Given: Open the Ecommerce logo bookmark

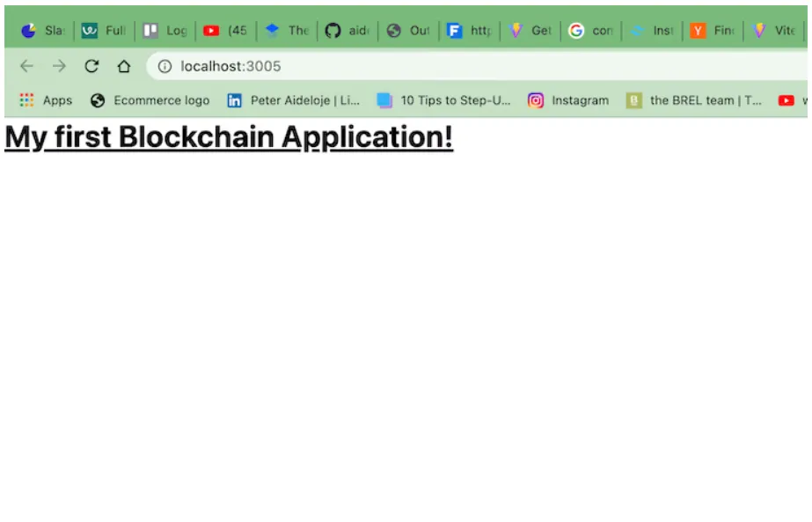Looking at the screenshot, I should pos(150,100).
